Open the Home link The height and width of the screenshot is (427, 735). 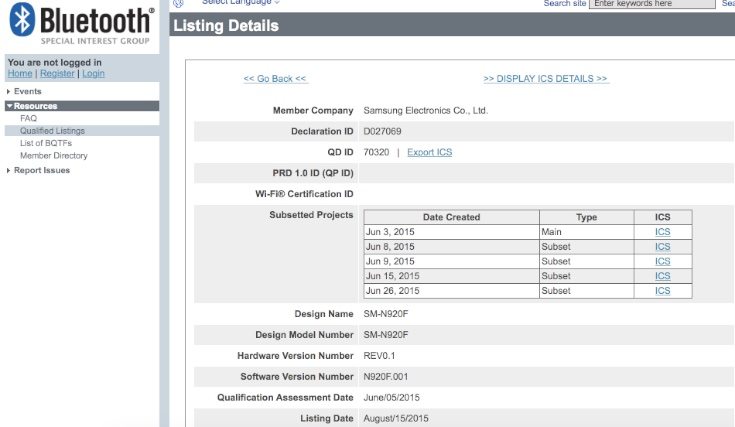click(20, 74)
